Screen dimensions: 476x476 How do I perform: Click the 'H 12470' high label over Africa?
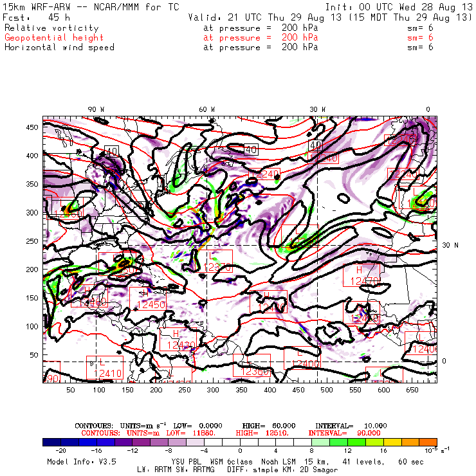click(362, 275)
